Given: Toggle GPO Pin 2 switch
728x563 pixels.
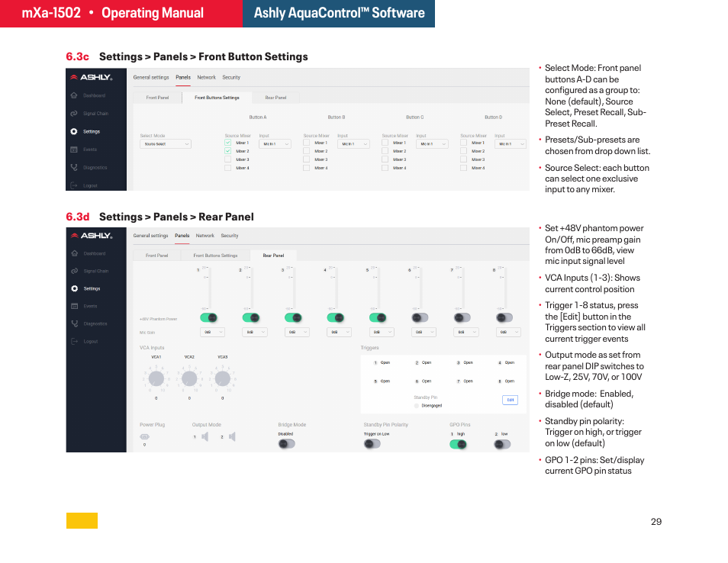Looking at the screenshot, I should click(502, 445).
